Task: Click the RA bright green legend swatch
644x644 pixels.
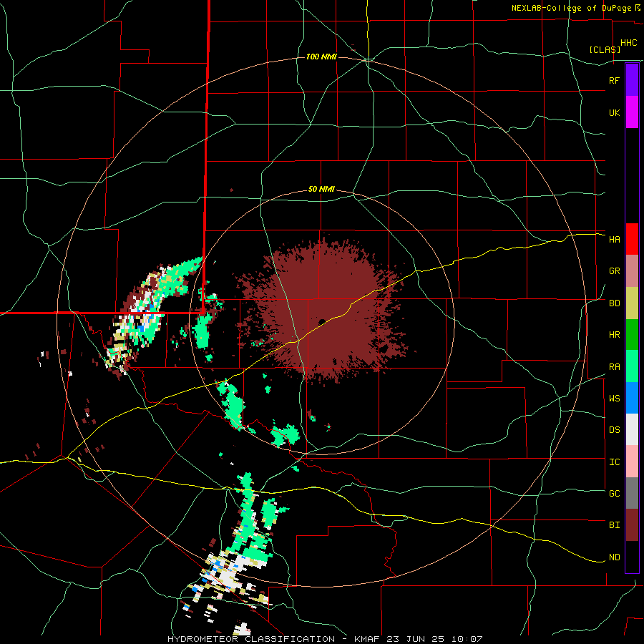Action: click(632, 366)
